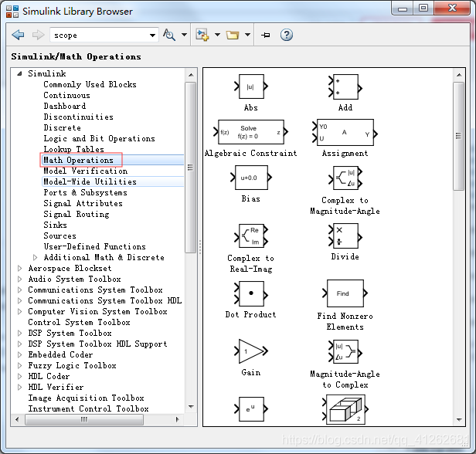Click the Bias block icon
Screen dimensions: 476x454
[x=251, y=178]
